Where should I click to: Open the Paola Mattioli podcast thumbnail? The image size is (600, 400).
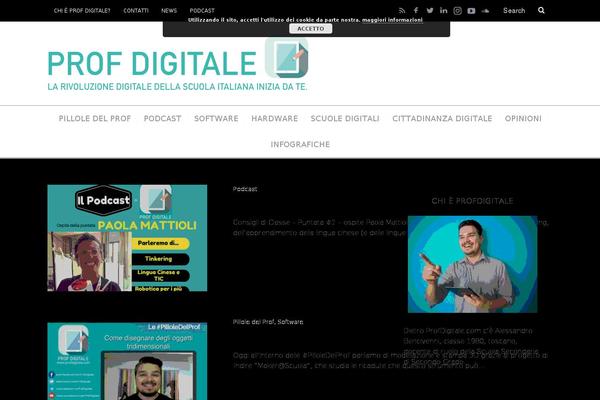click(127, 238)
